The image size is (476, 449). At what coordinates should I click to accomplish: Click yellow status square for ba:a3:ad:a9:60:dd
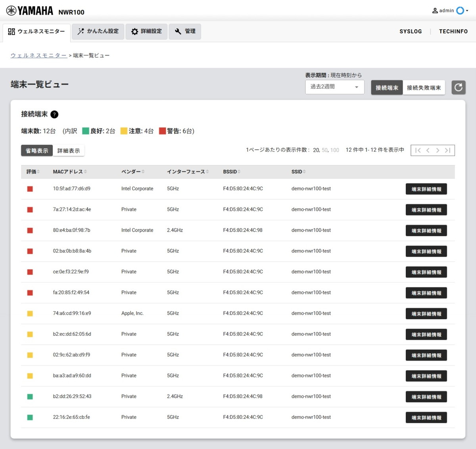(30, 376)
